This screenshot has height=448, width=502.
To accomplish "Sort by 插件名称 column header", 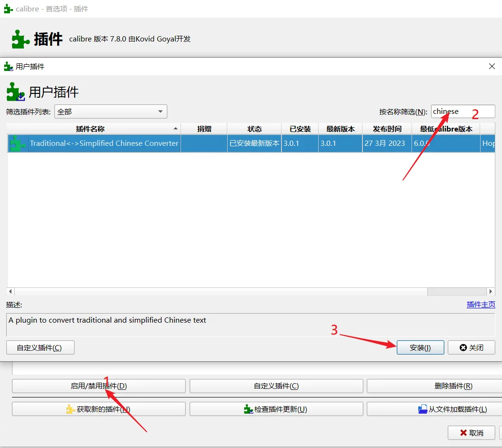I will 93,129.
